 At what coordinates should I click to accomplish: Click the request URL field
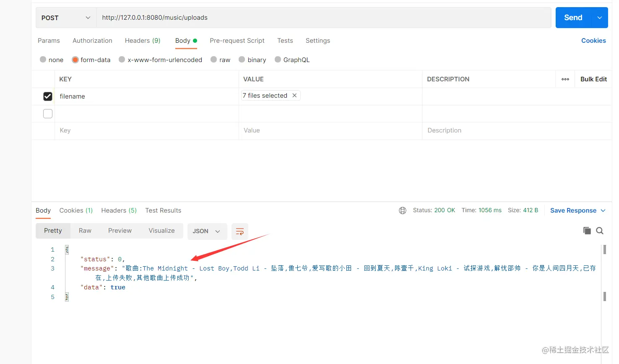[x=323, y=18]
